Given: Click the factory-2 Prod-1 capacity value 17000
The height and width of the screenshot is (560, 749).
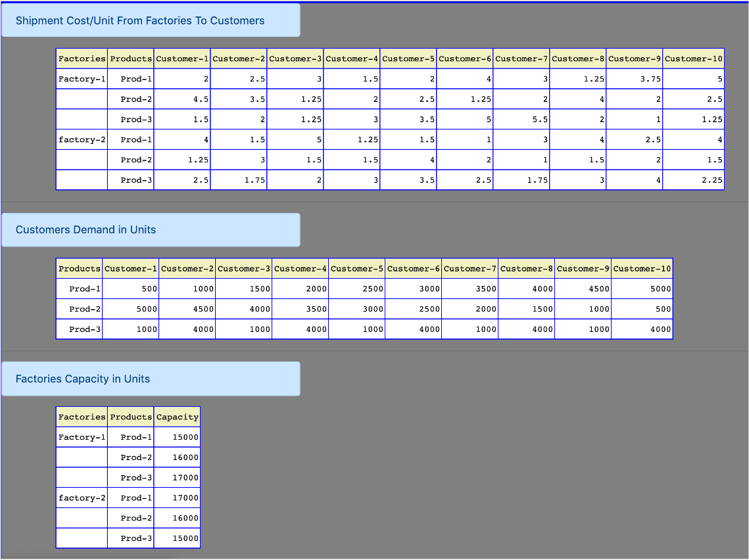Looking at the screenshot, I should point(177,498).
